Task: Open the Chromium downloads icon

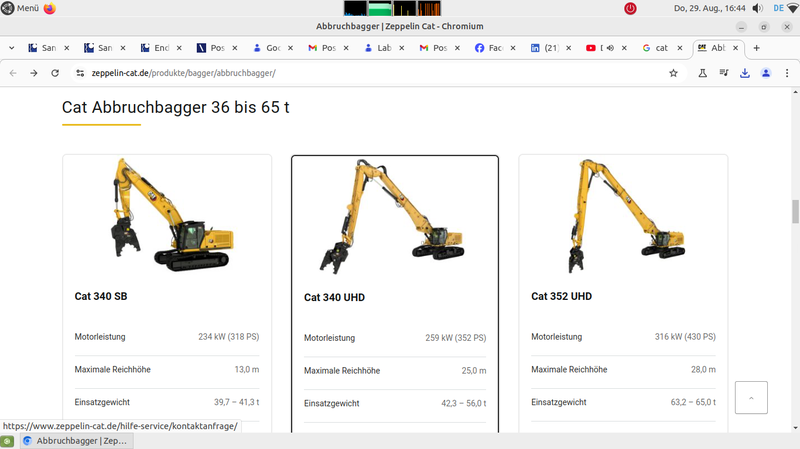Action: tap(745, 73)
